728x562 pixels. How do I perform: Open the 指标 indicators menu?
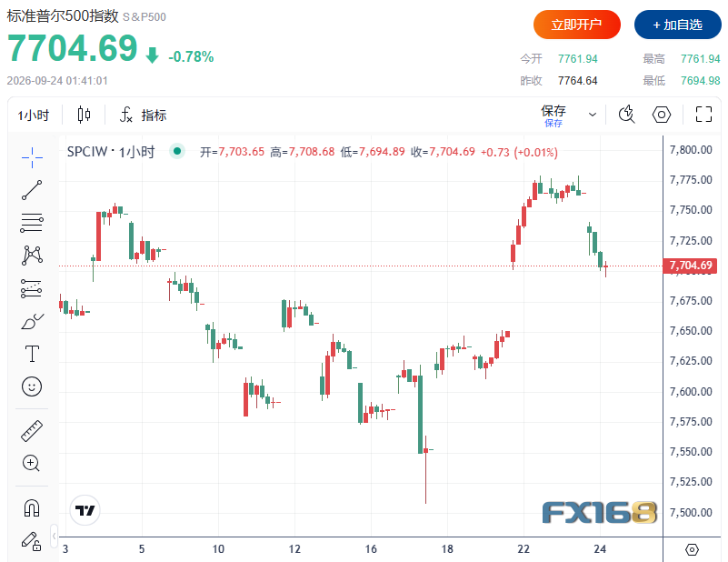(144, 115)
